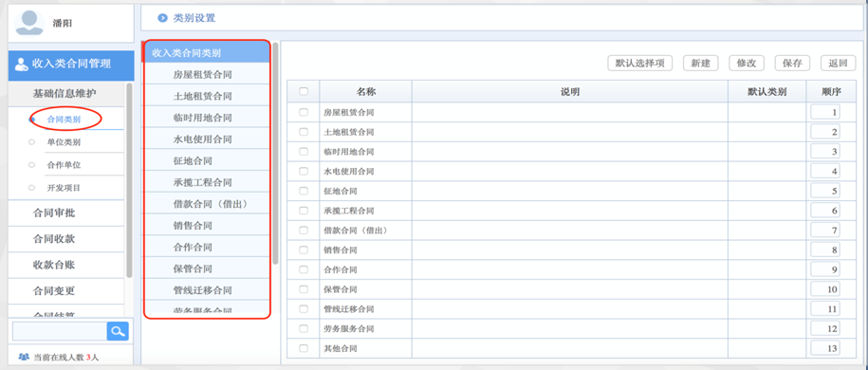Check the box for 借款合同(借出) row
Screen dimensions: 868x370
(304, 230)
